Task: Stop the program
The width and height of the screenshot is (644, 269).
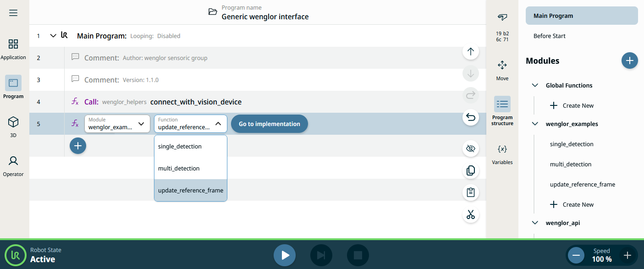Action: [x=358, y=255]
